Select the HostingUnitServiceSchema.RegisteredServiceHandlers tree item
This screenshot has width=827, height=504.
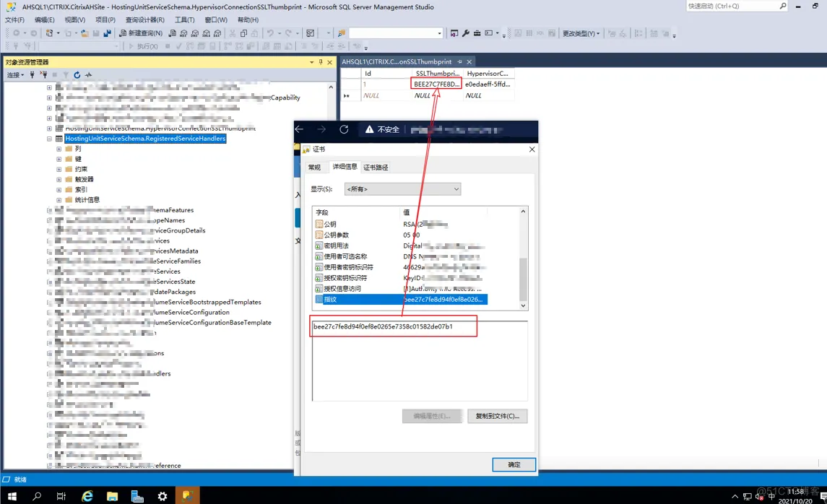coord(146,139)
